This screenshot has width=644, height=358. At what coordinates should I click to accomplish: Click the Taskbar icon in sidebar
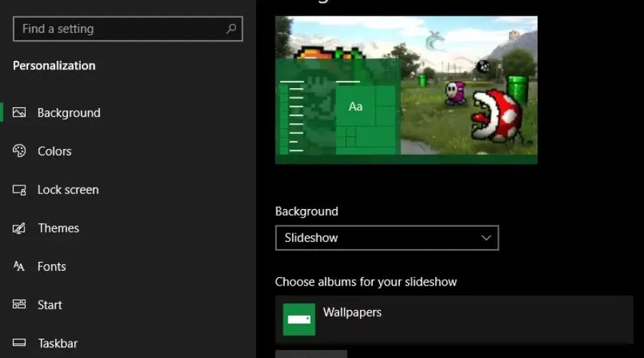tap(19, 343)
